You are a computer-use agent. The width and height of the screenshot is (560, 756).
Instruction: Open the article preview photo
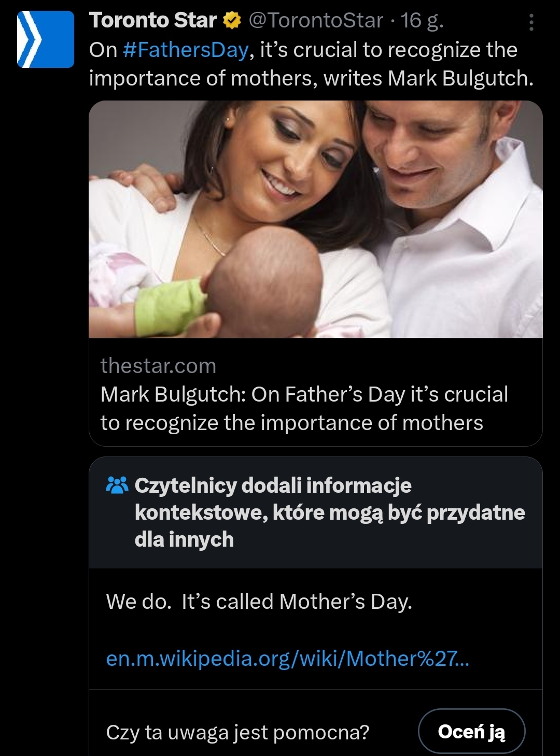(x=315, y=219)
